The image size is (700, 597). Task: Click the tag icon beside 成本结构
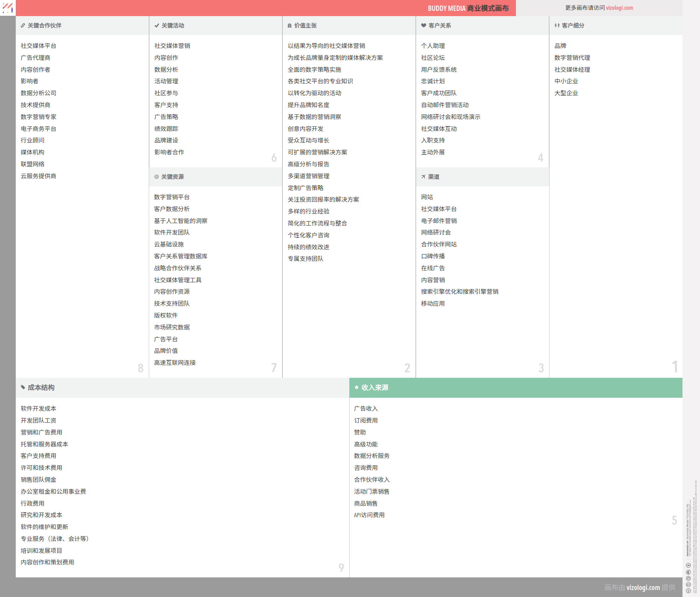pyautogui.click(x=23, y=387)
